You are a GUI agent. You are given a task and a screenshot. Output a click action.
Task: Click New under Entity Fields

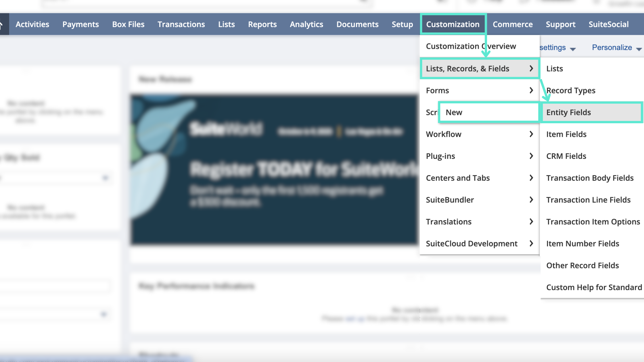tap(489, 112)
